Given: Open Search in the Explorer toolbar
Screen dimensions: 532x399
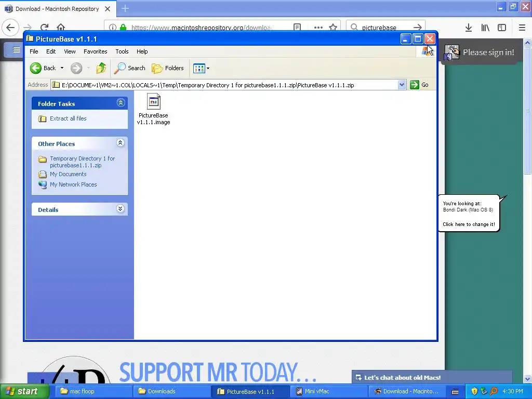Looking at the screenshot, I should pos(129,68).
